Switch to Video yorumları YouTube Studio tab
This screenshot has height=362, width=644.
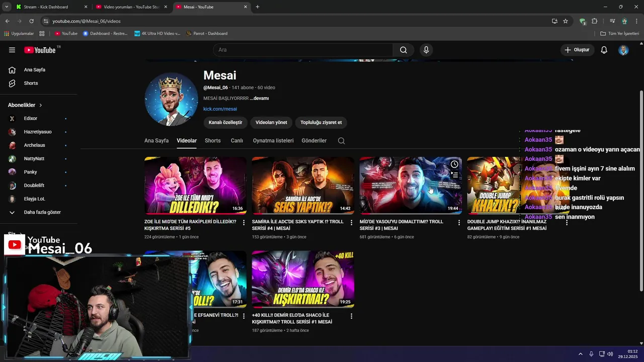pos(131,7)
